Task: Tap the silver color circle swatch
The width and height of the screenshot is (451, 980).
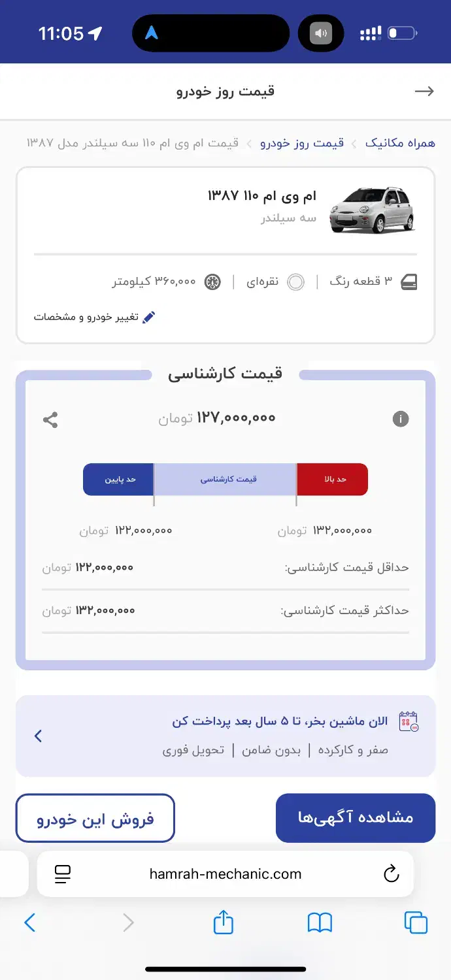Action: coord(295,282)
